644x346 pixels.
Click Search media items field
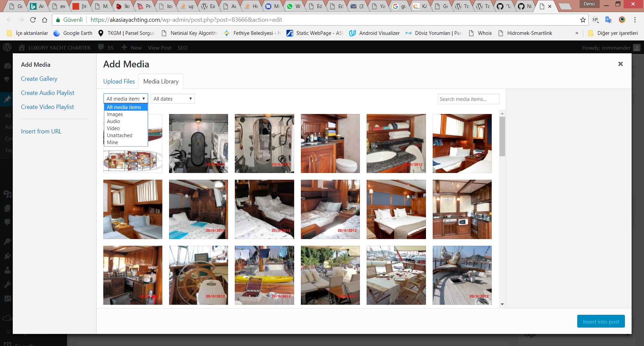468,99
